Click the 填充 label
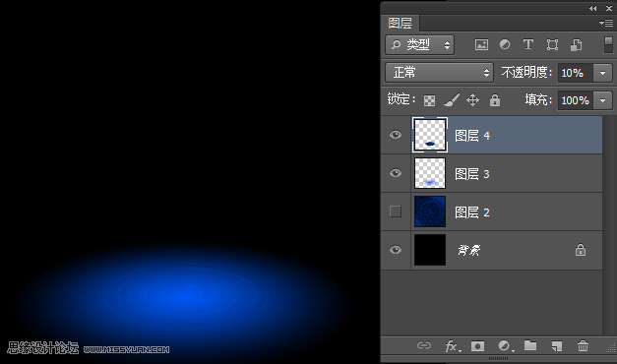The width and height of the screenshot is (617, 364). 538,100
